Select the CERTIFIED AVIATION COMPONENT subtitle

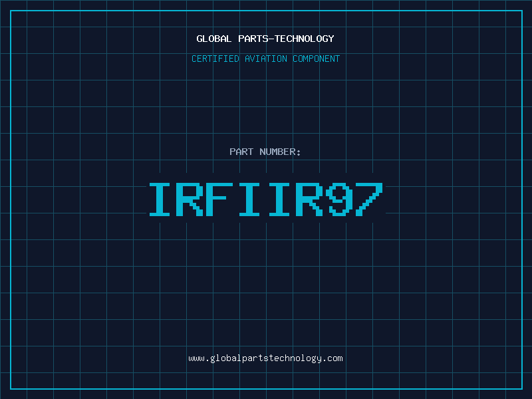coord(265,59)
